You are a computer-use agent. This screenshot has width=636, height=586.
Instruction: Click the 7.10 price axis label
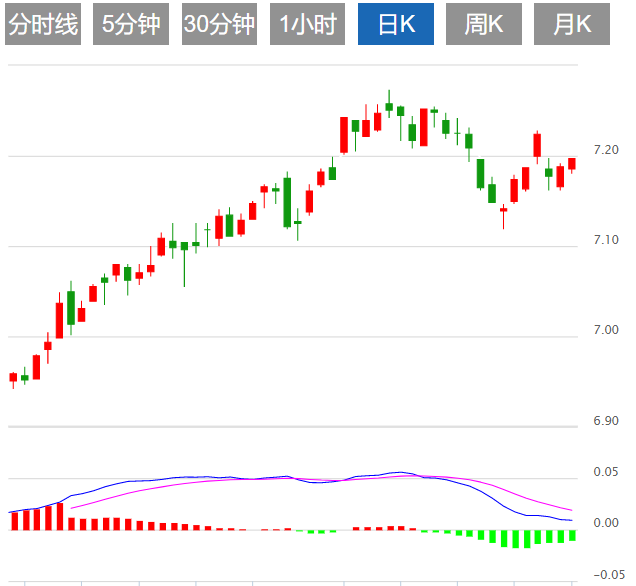coord(605,240)
